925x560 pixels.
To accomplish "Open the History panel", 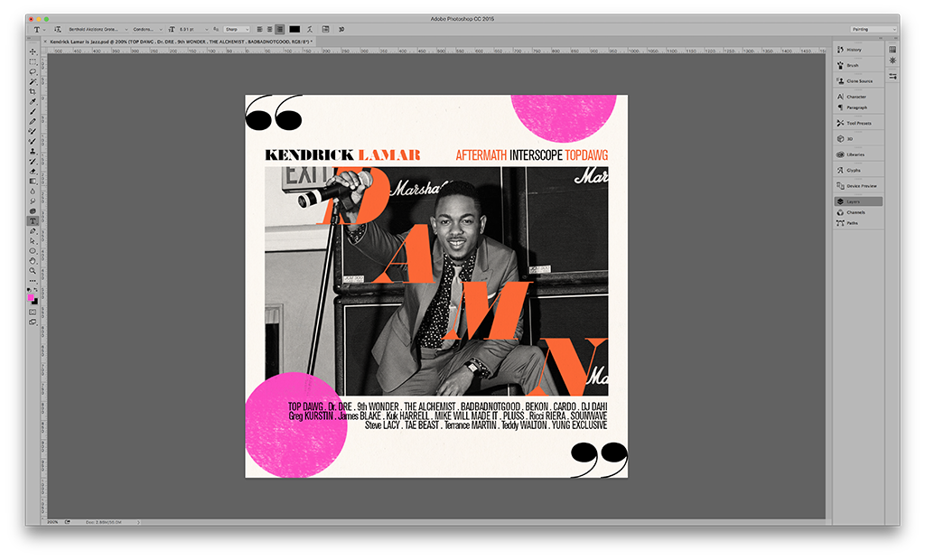I will (x=858, y=50).
